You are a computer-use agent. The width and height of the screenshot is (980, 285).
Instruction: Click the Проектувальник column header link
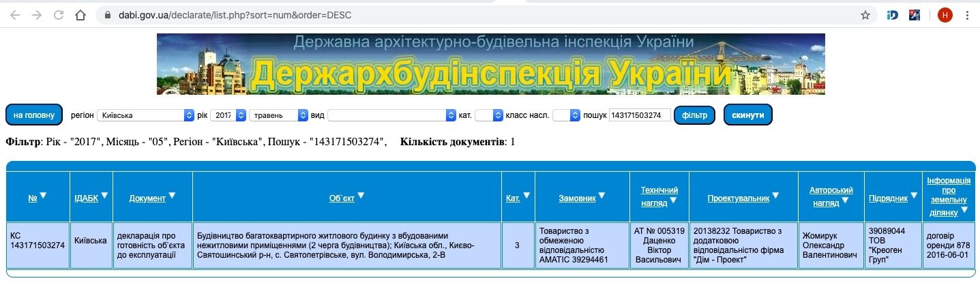(x=738, y=198)
